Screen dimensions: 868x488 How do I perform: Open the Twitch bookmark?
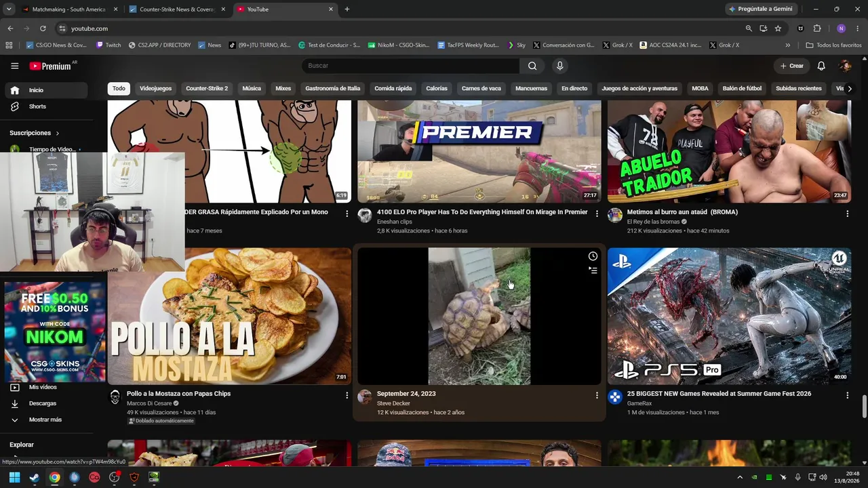click(108, 45)
